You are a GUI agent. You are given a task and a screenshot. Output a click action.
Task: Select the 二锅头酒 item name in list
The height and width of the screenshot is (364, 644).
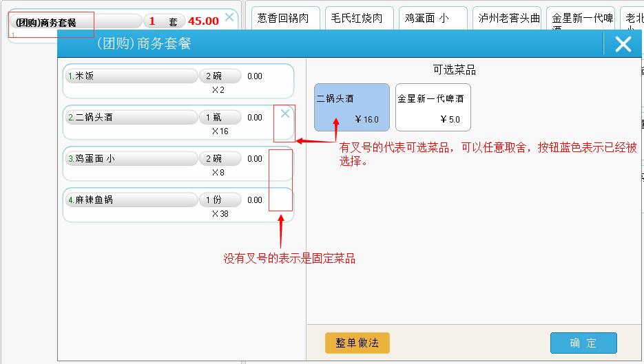[131, 118]
